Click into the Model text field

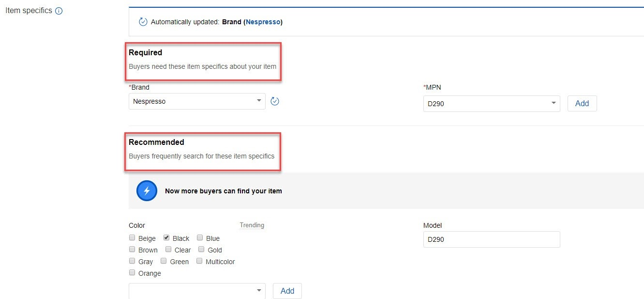tap(491, 239)
